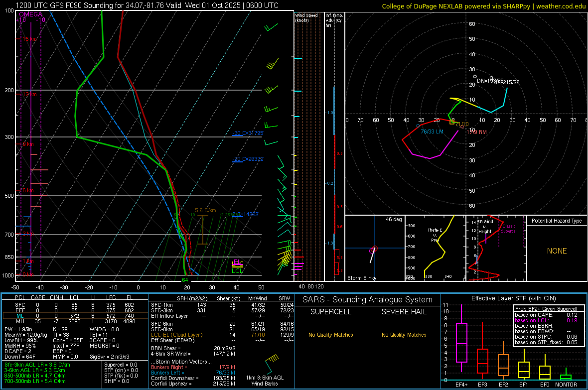This screenshot has height=390, width=588.
Task: Click 'No Quality Matches' under SEVERE HAIL
Action: pos(404,335)
